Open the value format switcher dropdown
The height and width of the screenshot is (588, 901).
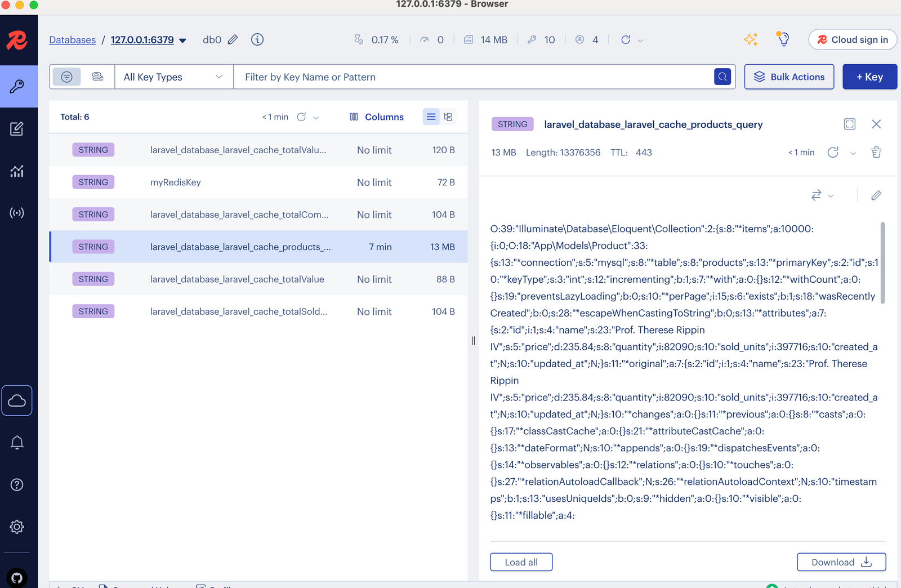[822, 195]
